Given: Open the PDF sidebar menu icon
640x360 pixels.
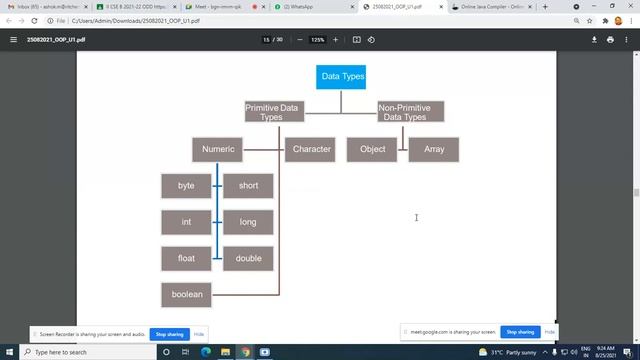Looking at the screenshot, I should click(x=13, y=40).
